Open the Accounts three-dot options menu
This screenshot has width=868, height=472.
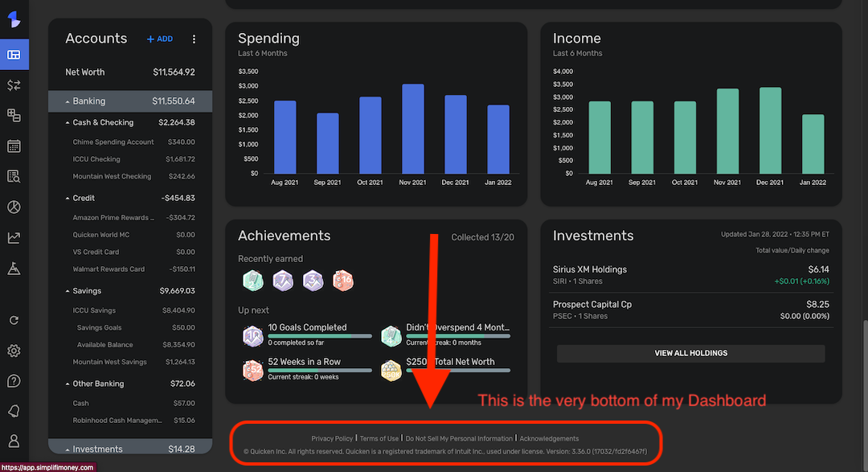[x=194, y=39]
